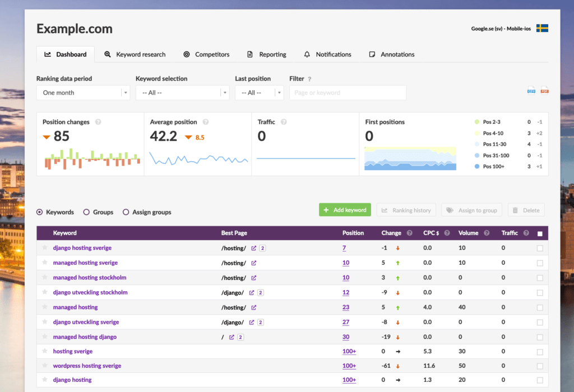The height and width of the screenshot is (392, 574).
Task: Star the wordpress hosting sverige keyword
Action: (x=45, y=366)
